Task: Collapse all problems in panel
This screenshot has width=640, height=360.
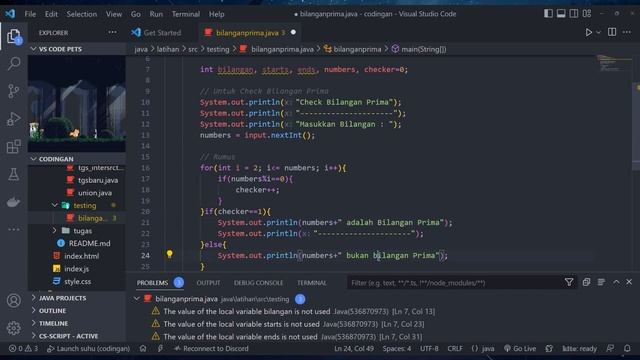Action: pyautogui.click(x=586, y=282)
